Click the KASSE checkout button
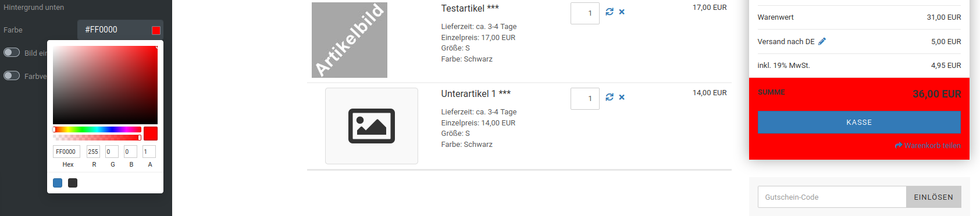980x216 pixels. [x=859, y=123]
